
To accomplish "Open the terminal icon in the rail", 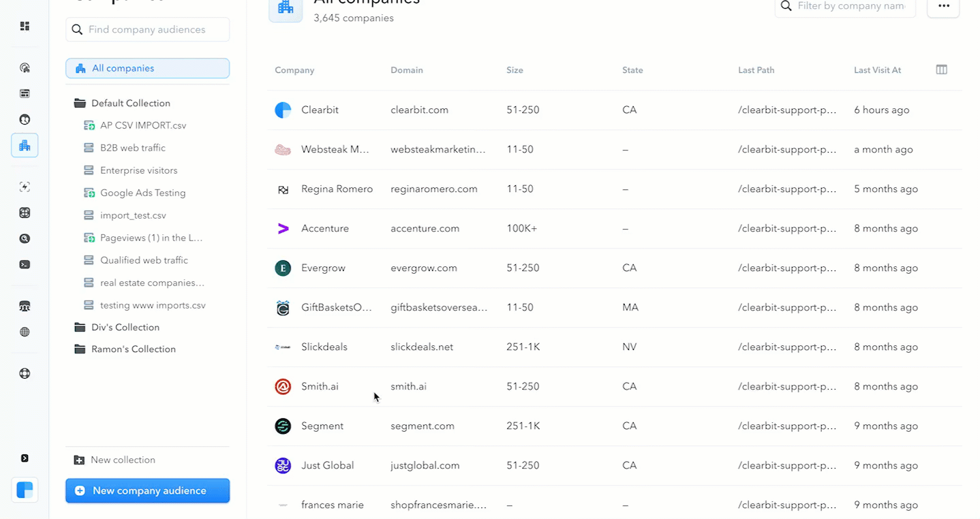I will 25,264.
